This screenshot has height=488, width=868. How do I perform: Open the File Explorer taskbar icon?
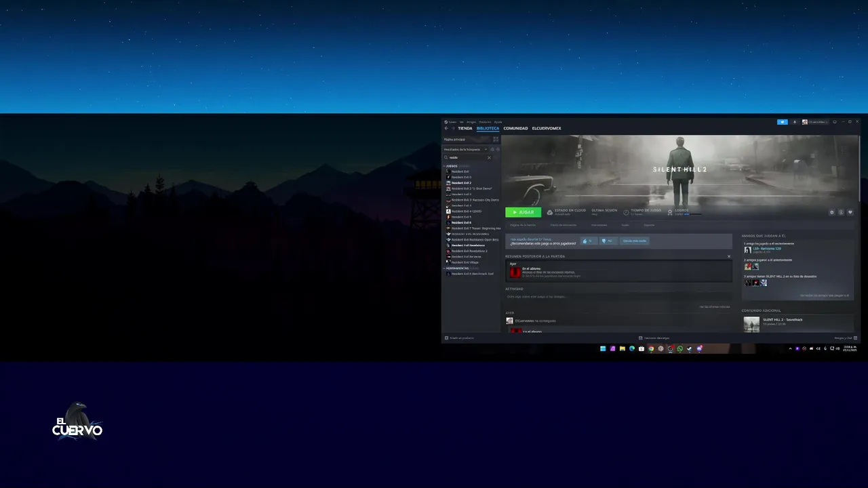coord(622,348)
